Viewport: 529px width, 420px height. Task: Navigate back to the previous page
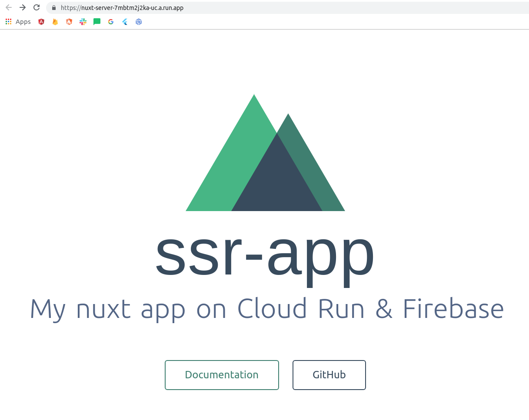9,7
